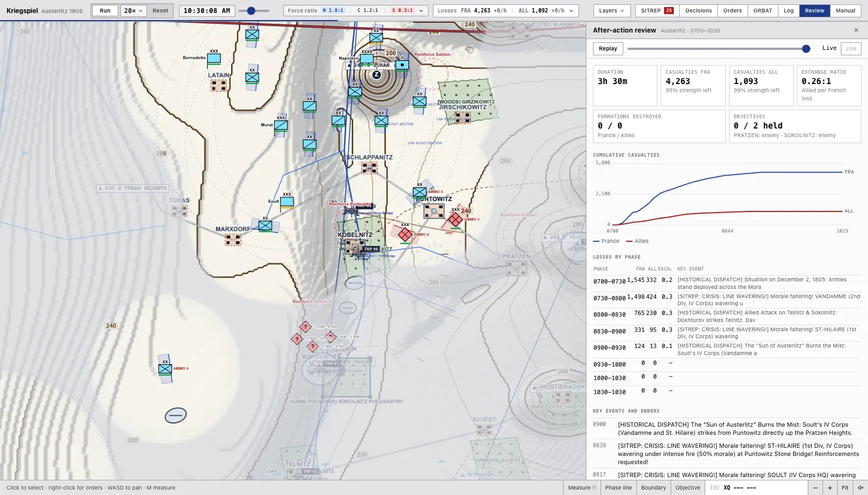Image resolution: width=868 pixels, height=495 pixels.
Task: Select Napoleon's army headquarters icon
Action: point(367,59)
